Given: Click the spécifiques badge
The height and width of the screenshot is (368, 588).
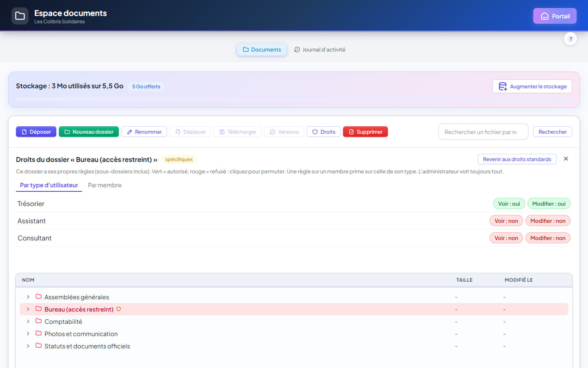Looking at the screenshot, I should pos(179,159).
